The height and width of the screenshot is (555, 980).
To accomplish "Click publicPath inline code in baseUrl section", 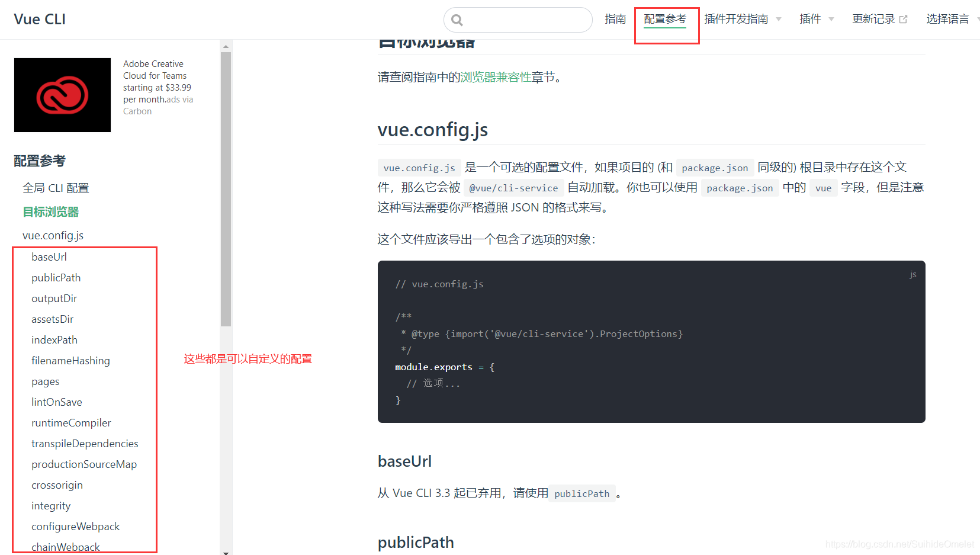I will tap(581, 493).
